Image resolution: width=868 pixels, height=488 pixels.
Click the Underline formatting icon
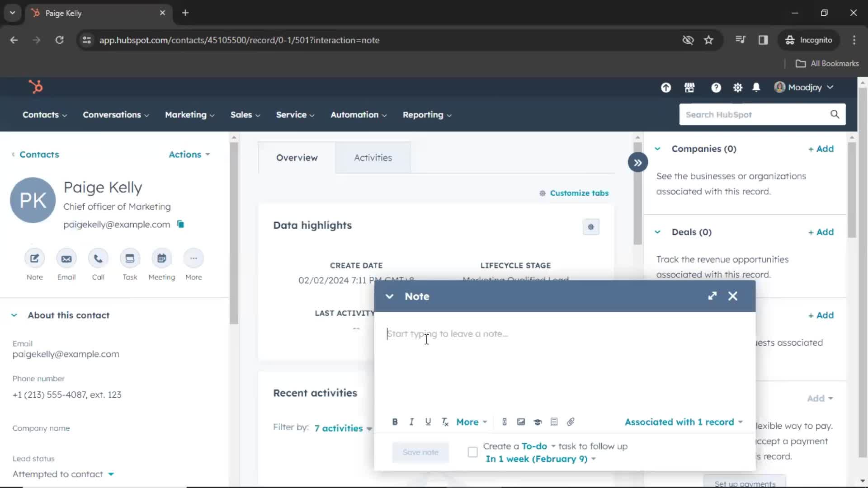428,422
